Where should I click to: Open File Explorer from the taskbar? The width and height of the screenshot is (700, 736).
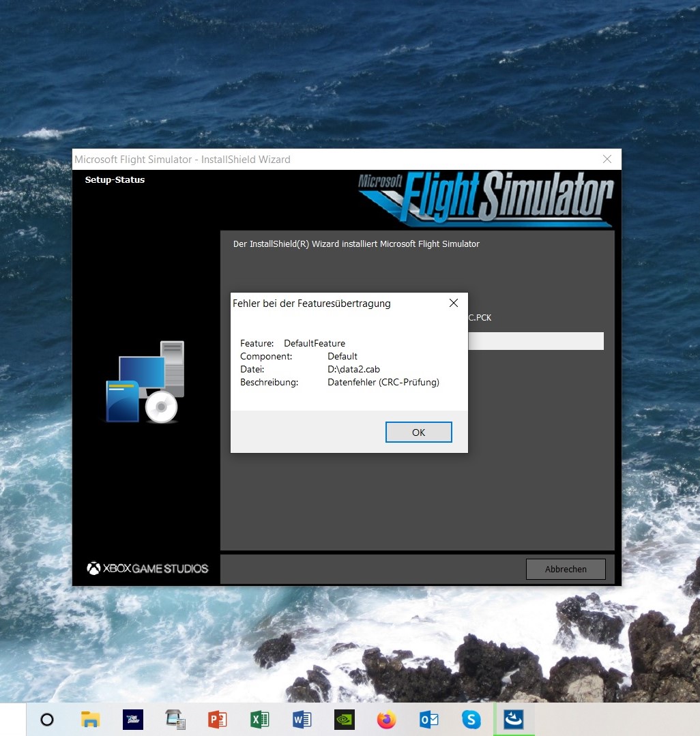(90, 719)
